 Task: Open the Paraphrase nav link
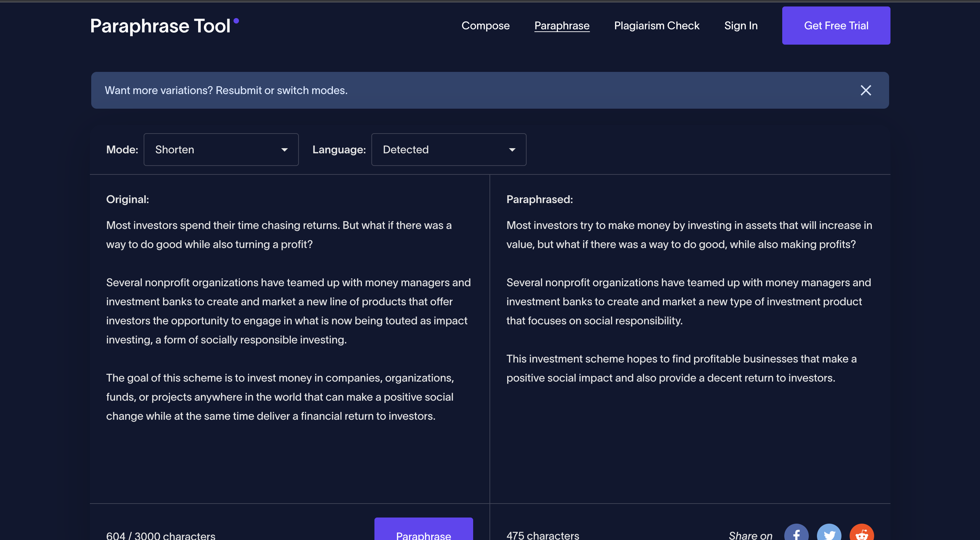pyautogui.click(x=562, y=26)
